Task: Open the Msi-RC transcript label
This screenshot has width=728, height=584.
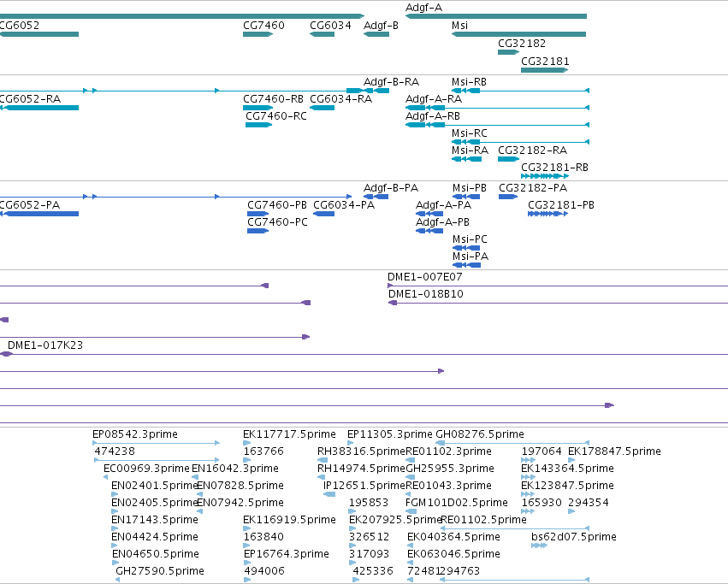Action: pyautogui.click(x=470, y=133)
